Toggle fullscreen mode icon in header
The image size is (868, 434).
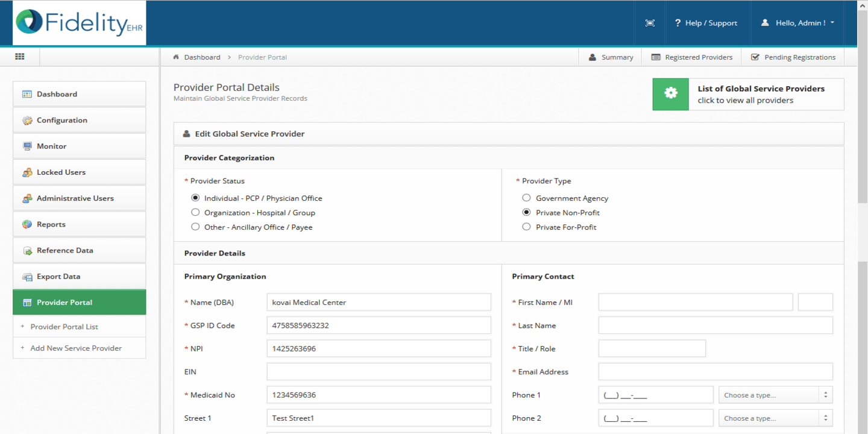(x=650, y=23)
